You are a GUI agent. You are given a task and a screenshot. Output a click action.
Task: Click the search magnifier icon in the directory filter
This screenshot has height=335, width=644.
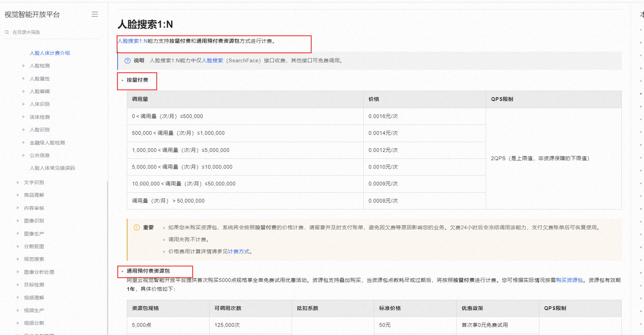[x=7, y=32]
